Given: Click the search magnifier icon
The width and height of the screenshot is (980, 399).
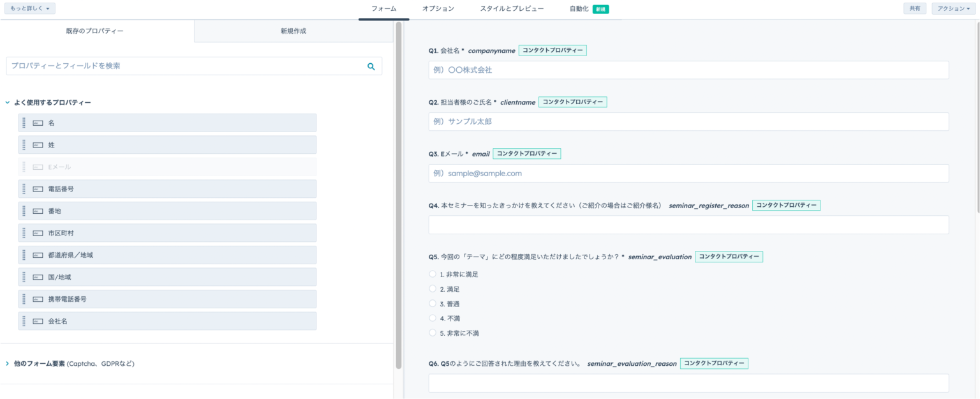Looking at the screenshot, I should [x=371, y=66].
